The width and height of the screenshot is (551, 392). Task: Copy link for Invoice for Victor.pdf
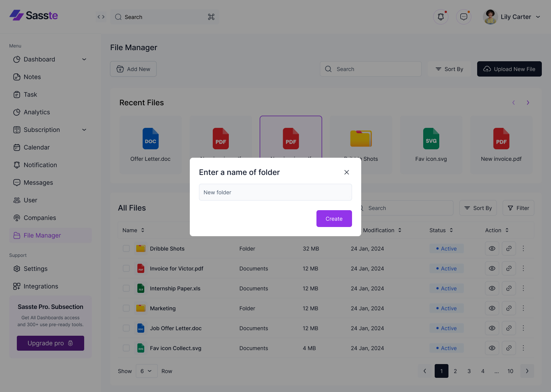[509, 268]
